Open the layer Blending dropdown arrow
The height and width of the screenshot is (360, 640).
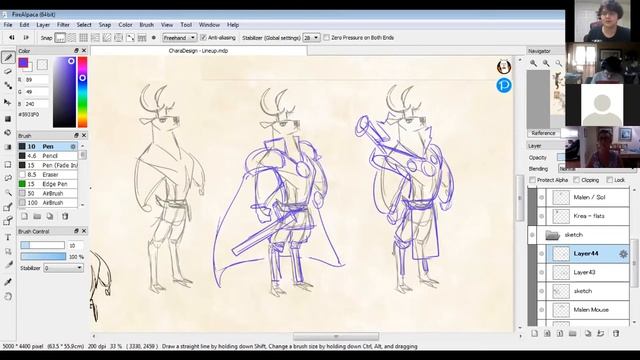coord(633,169)
